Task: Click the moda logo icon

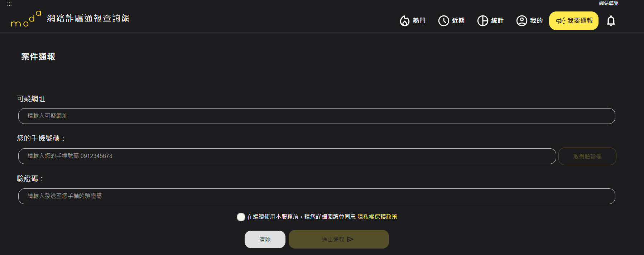Action: pos(26,19)
